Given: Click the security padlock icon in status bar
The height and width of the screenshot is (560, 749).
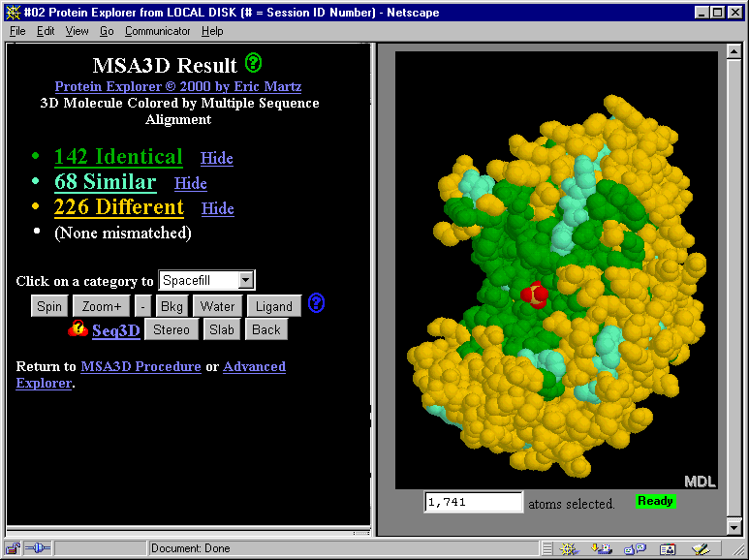Looking at the screenshot, I should [x=14, y=548].
